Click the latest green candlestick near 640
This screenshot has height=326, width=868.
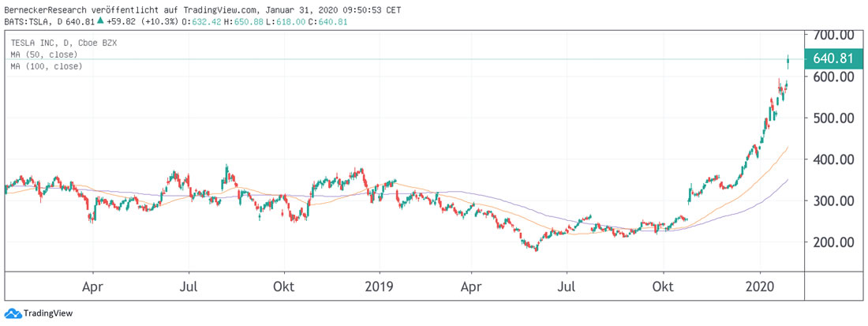coord(789,61)
